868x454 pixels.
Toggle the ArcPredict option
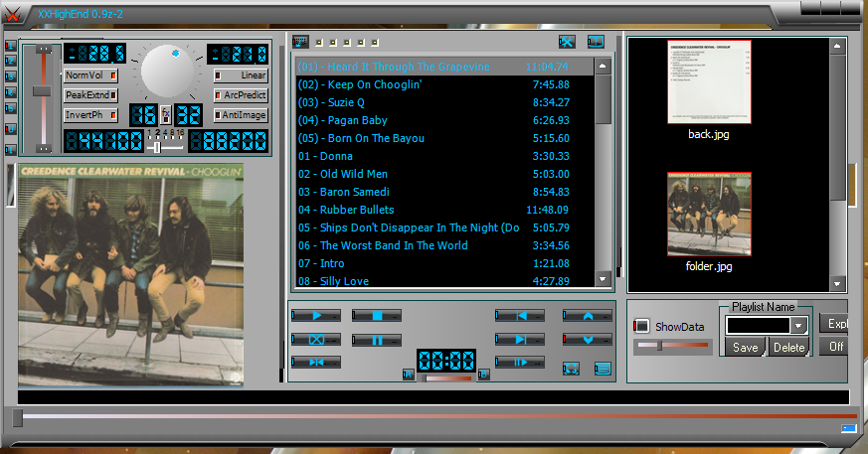(241, 95)
